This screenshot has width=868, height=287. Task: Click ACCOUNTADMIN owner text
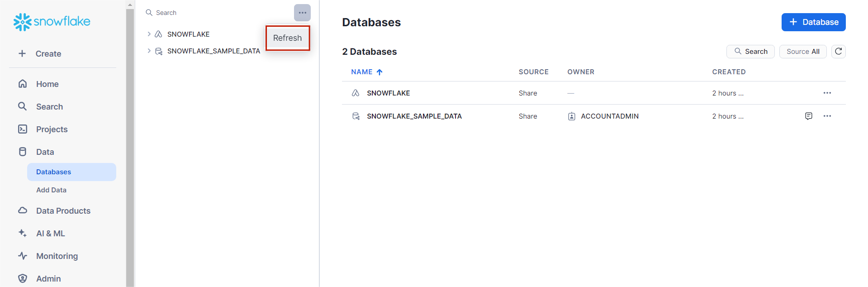coord(609,116)
